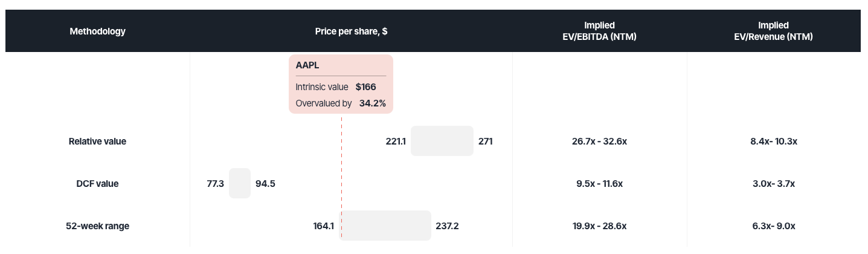This screenshot has width=868, height=254.
Task: Click the 19.9x - 28.6x EV/EBITDA cell
Action: [x=599, y=226]
